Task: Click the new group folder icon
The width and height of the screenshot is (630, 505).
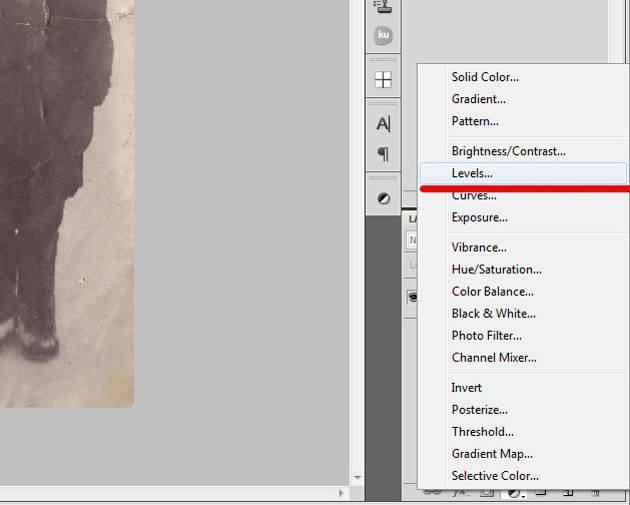Action: pyautogui.click(x=541, y=492)
